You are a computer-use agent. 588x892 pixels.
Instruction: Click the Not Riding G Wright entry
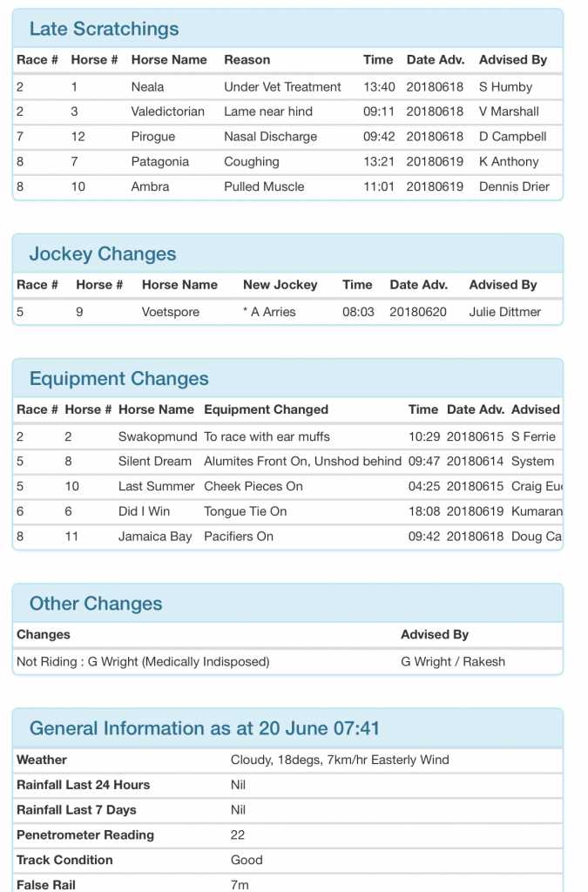[143, 662]
